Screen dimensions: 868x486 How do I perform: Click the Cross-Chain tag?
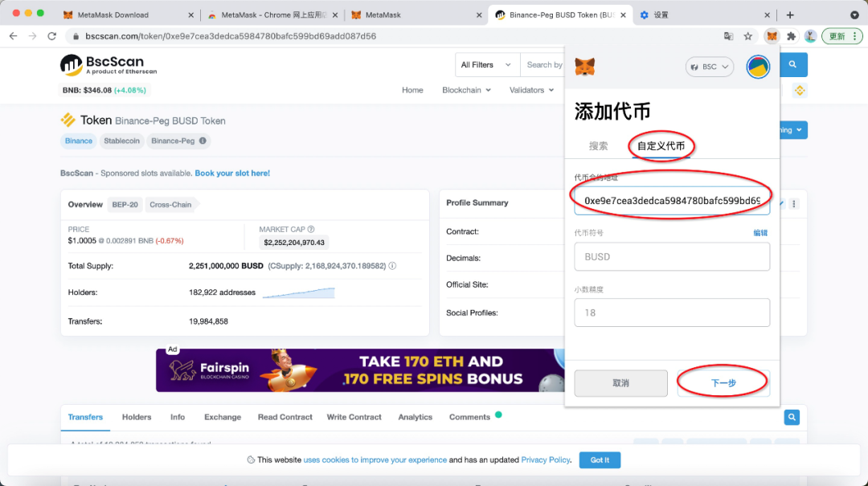click(x=170, y=205)
